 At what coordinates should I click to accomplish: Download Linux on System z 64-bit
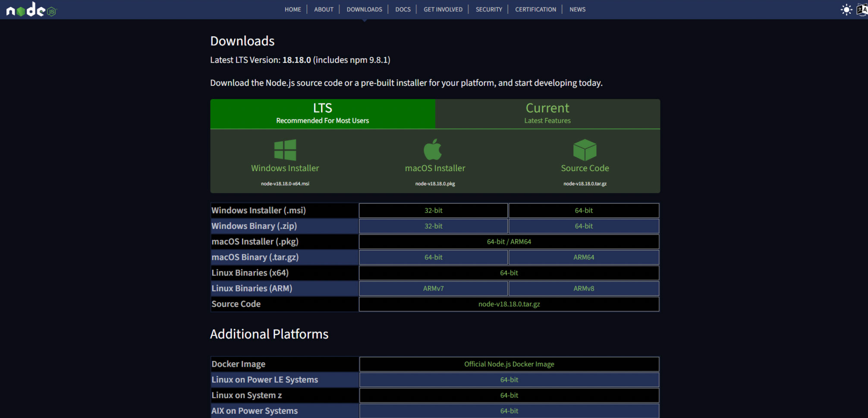pyautogui.click(x=509, y=395)
